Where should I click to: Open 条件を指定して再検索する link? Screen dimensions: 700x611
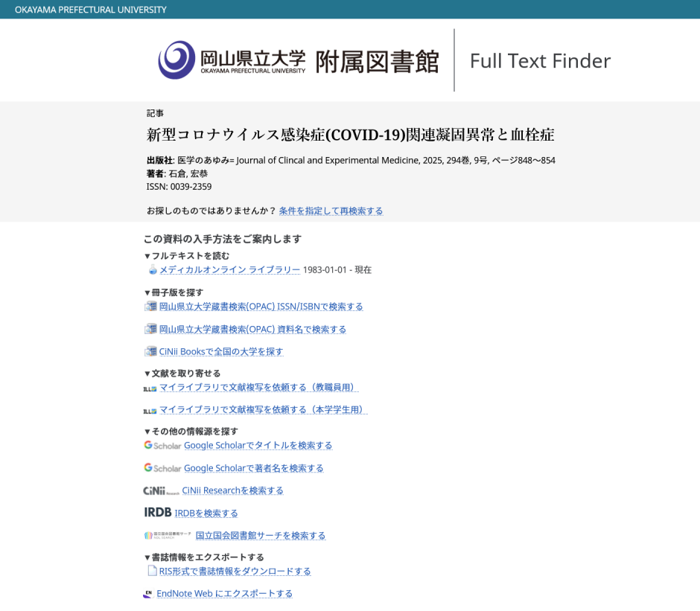click(331, 211)
